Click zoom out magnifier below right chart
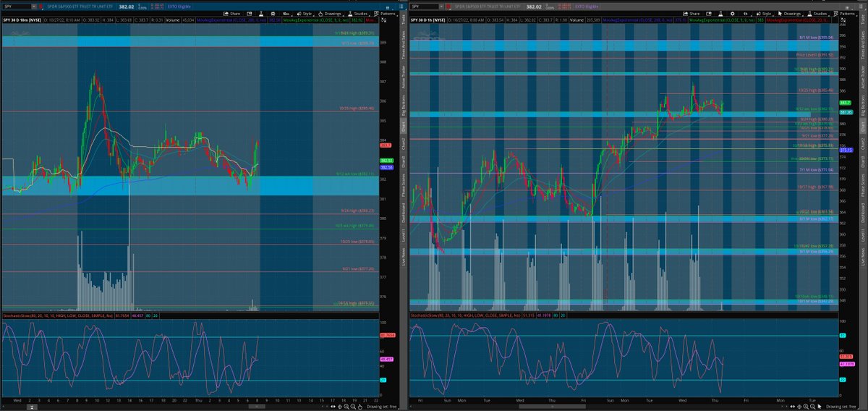Image resolution: width=868 pixels, height=411 pixels. pyautogui.click(x=812, y=407)
